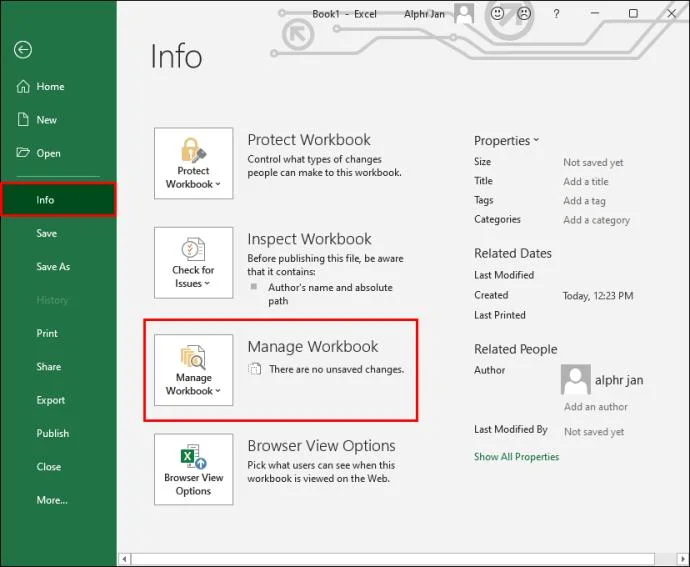Screen dimensions: 690x567
Task: Click the frown feedback icon
Action: [524, 14]
